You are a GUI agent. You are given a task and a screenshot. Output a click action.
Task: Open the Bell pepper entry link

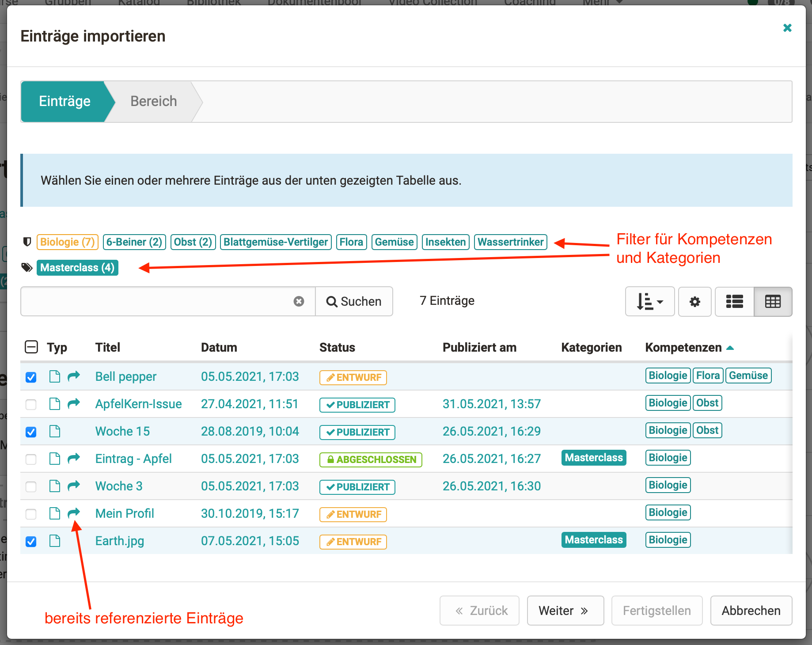click(126, 376)
